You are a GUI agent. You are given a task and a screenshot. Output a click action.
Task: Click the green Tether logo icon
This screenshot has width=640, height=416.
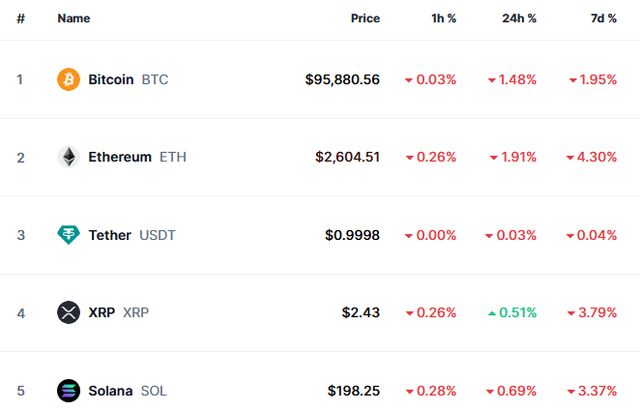pyautogui.click(x=68, y=235)
